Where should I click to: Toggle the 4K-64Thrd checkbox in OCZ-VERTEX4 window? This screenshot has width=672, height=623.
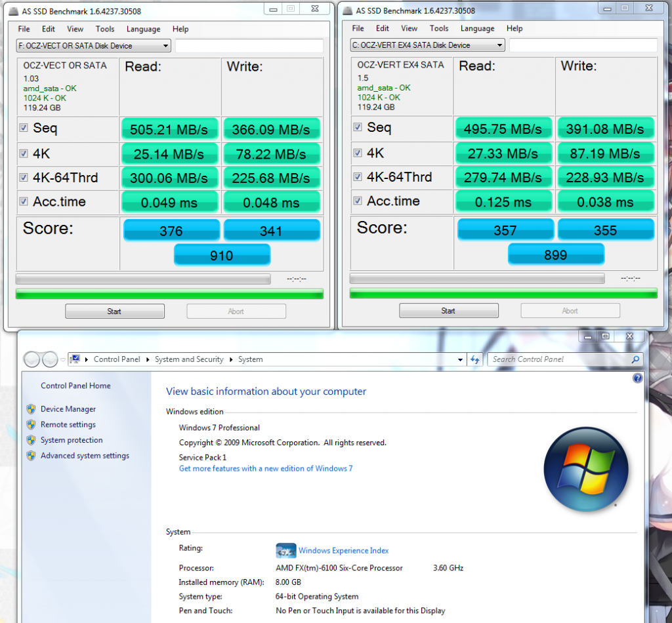358,176
